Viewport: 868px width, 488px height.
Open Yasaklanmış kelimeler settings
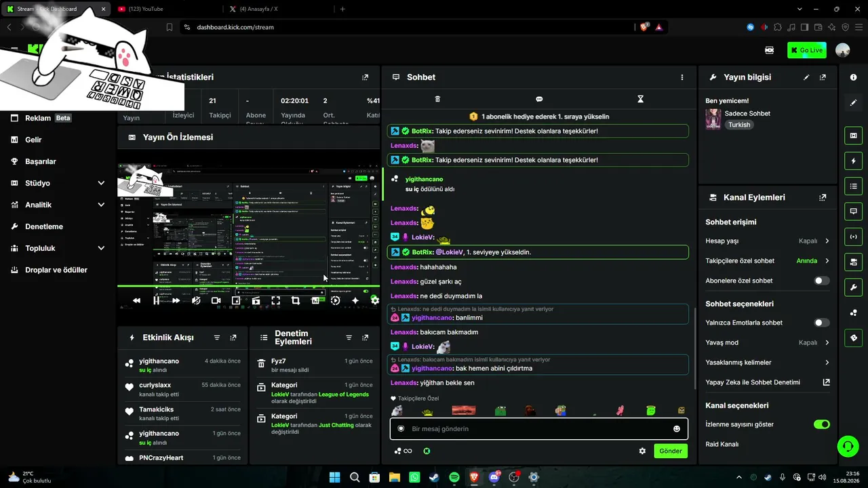[x=768, y=363]
